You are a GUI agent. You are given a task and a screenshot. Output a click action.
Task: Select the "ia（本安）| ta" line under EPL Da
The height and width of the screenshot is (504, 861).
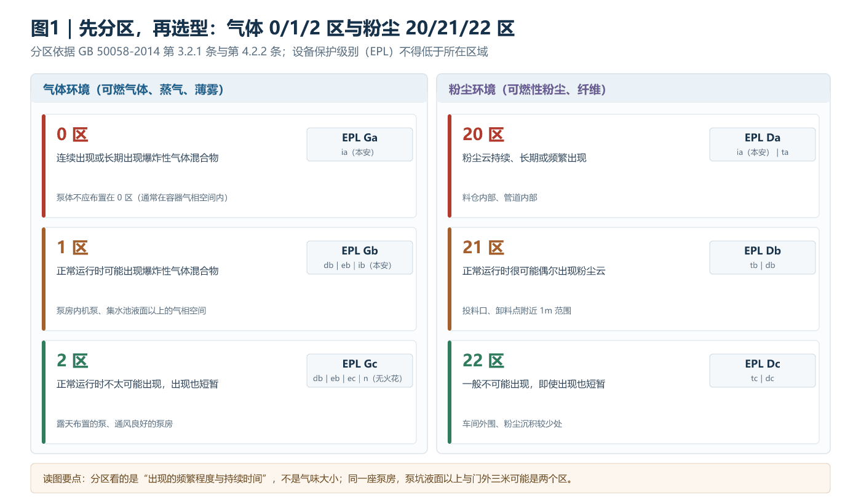(763, 152)
